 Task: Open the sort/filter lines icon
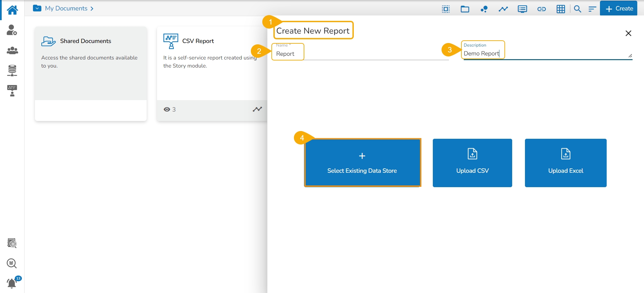[592, 9]
